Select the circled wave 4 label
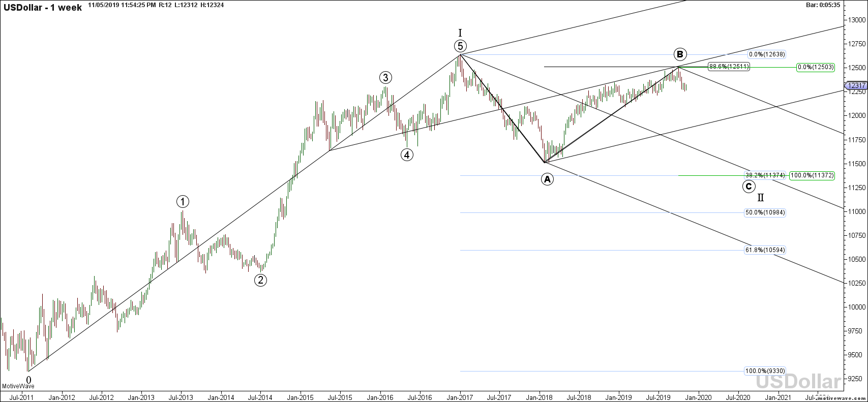The image size is (868, 402). pyautogui.click(x=406, y=154)
